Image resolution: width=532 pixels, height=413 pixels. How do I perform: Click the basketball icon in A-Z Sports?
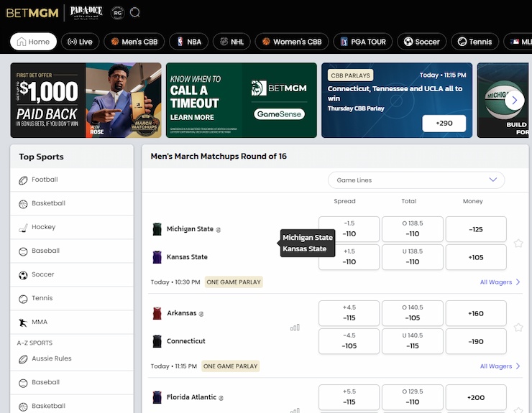tap(23, 407)
